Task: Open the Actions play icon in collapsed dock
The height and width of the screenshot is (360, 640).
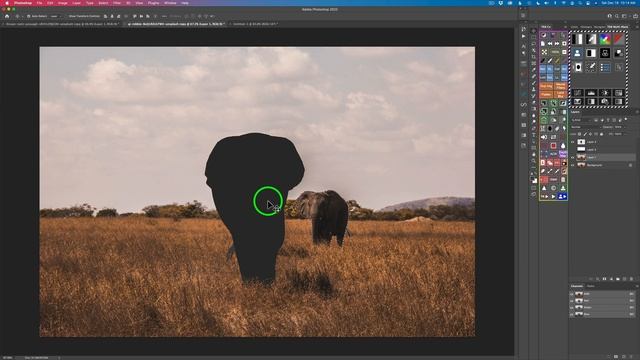Action: coord(524,36)
